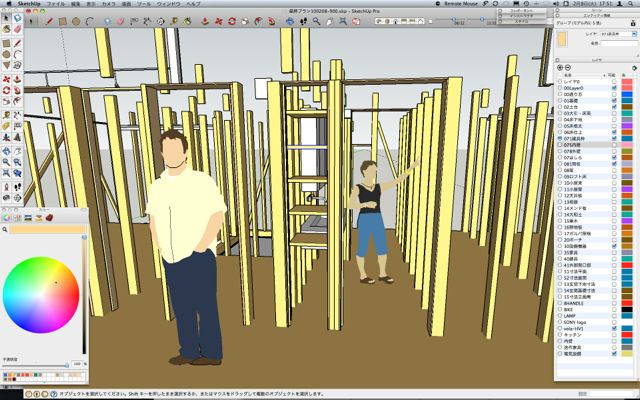Set レイヤ0 as active layer radio button
640x400 pixels.
coord(560,82)
